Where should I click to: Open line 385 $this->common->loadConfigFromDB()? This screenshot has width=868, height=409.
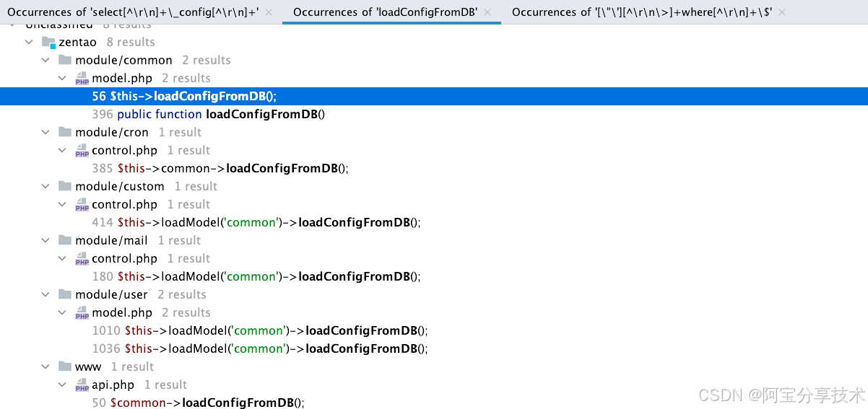[x=434, y=169]
